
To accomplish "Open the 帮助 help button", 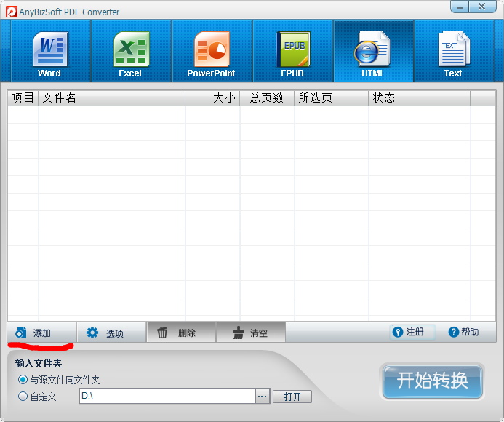I will [x=464, y=332].
